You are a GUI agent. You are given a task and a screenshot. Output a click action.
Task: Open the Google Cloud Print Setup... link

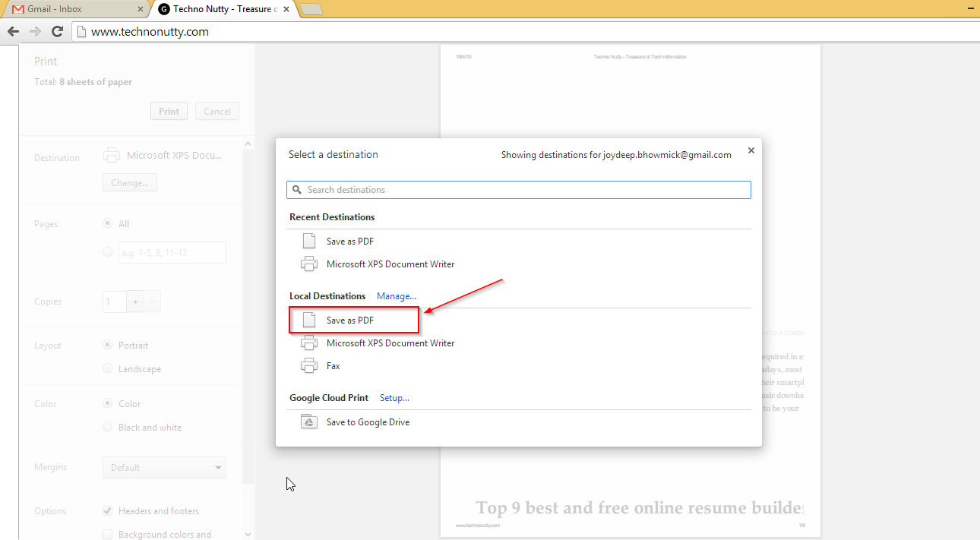coord(394,398)
